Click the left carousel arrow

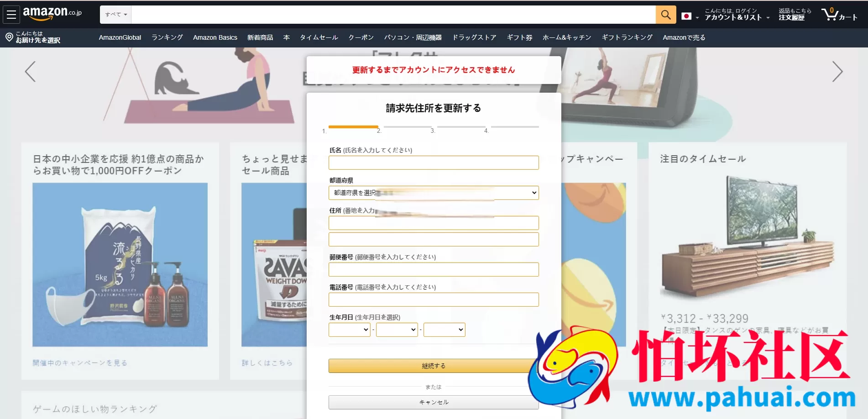pyautogui.click(x=30, y=72)
